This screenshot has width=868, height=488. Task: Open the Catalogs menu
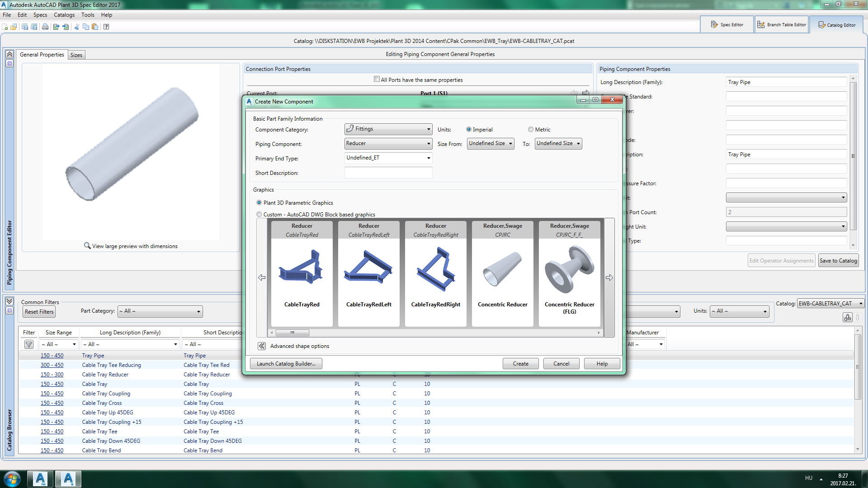click(64, 15)
